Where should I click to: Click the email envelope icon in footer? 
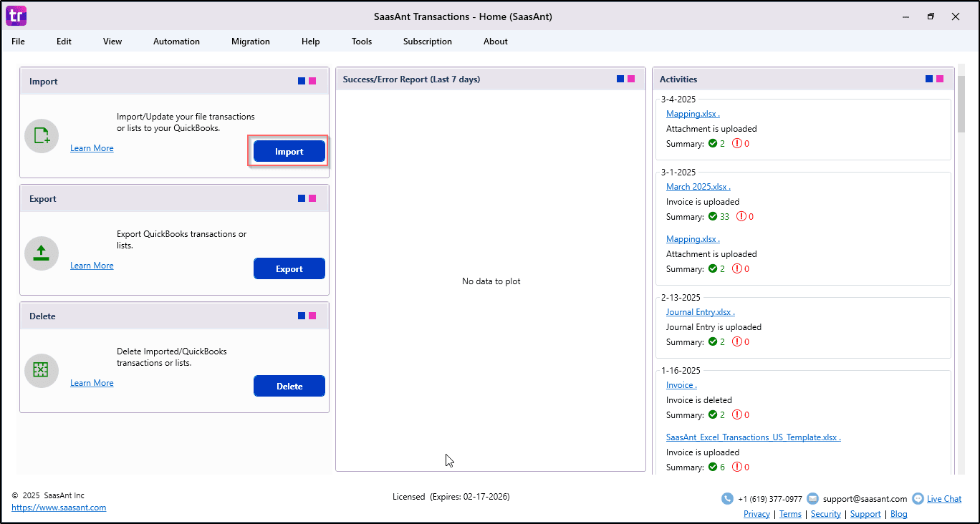(x=812, y=499)
